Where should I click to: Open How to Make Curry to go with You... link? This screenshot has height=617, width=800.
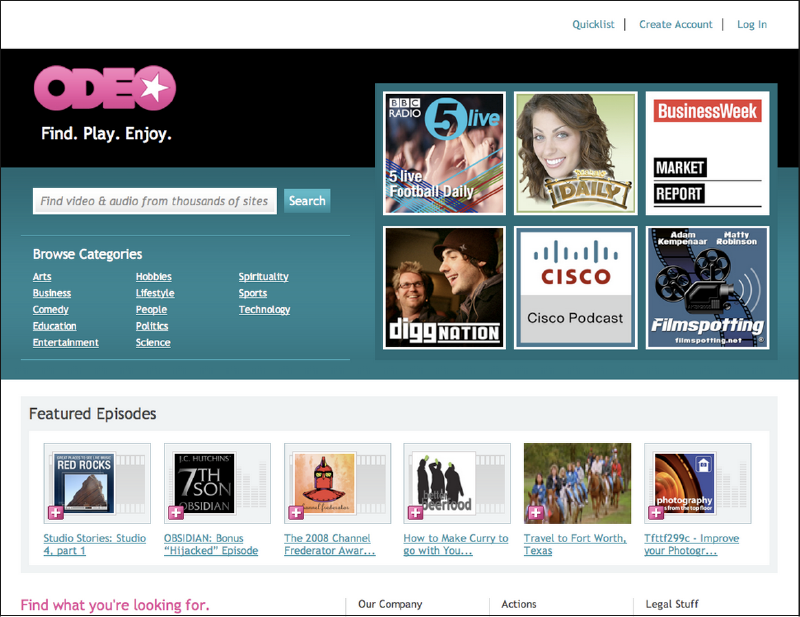point(456,545)
